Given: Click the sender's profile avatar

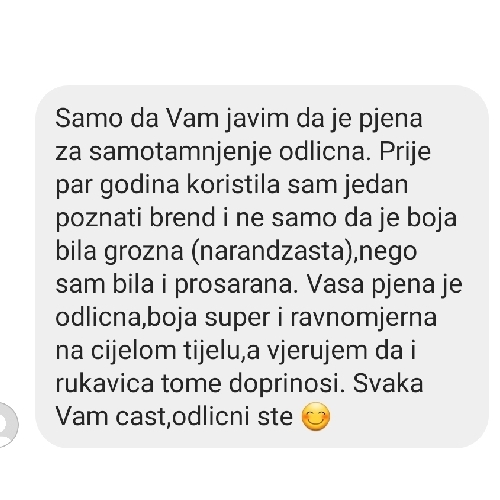Looking at the screenshot, I should pos(7,424).
